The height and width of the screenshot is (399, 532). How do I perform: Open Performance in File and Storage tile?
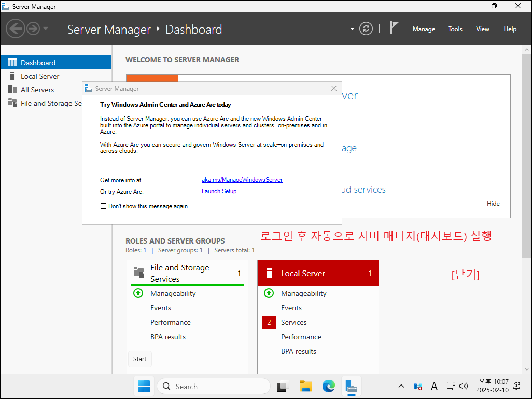tap(170, 322)
